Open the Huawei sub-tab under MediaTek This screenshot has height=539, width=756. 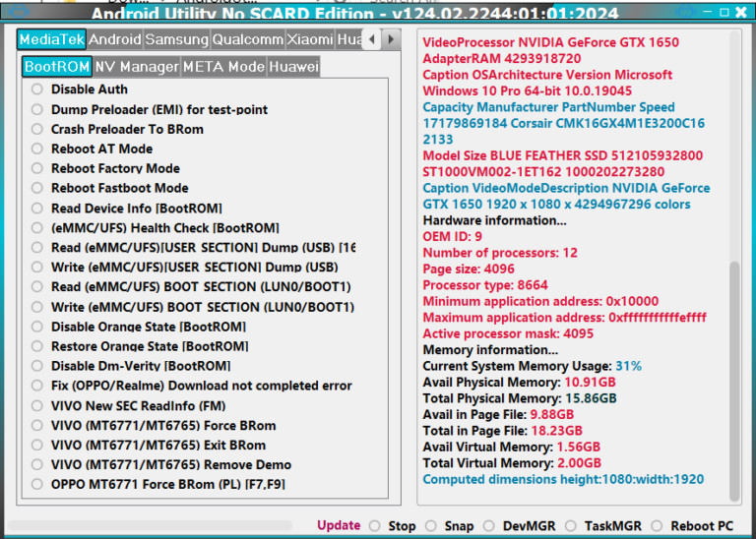[x=293, y=67]
